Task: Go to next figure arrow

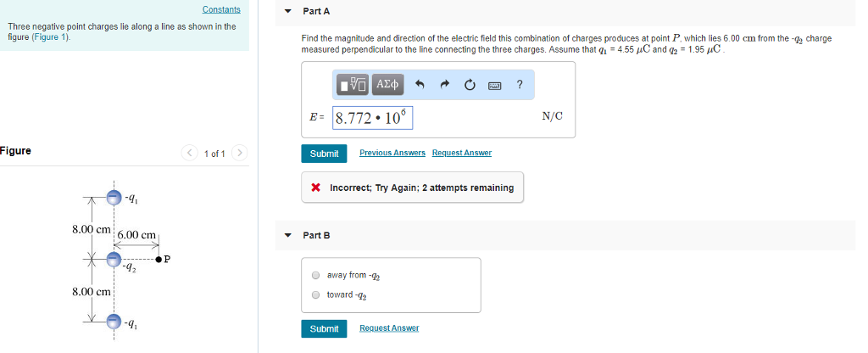Action: point(240,153)
